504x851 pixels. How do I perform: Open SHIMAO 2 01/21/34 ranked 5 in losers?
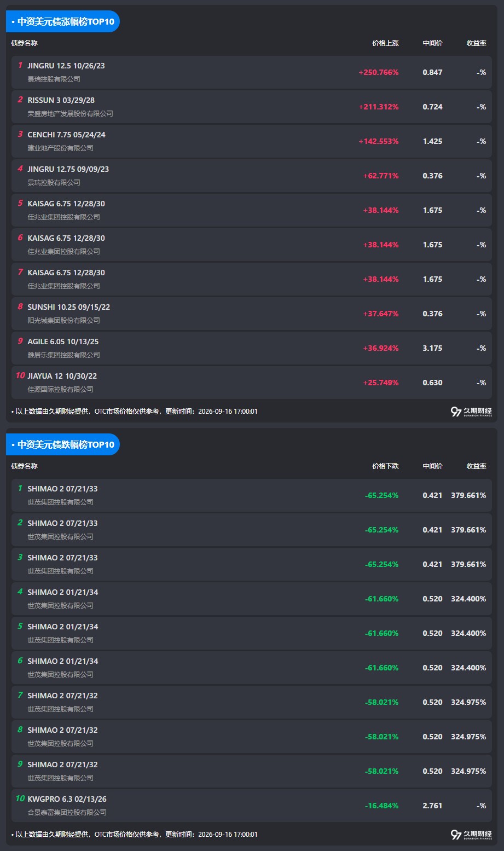point(63,627)
